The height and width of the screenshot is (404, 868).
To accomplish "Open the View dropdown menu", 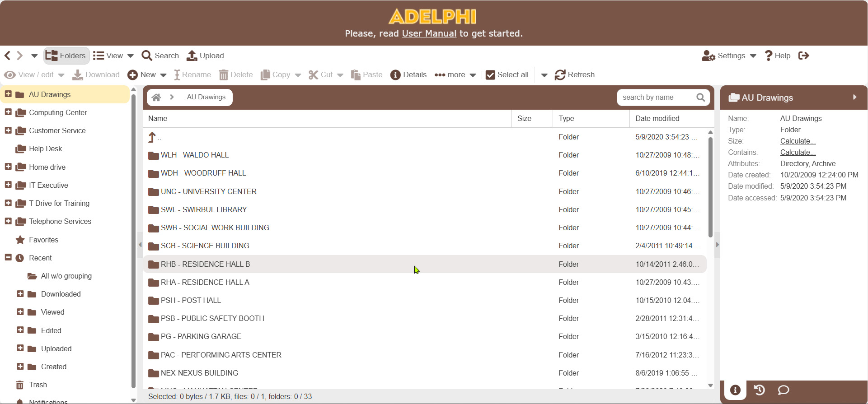I will coord(113,56).
